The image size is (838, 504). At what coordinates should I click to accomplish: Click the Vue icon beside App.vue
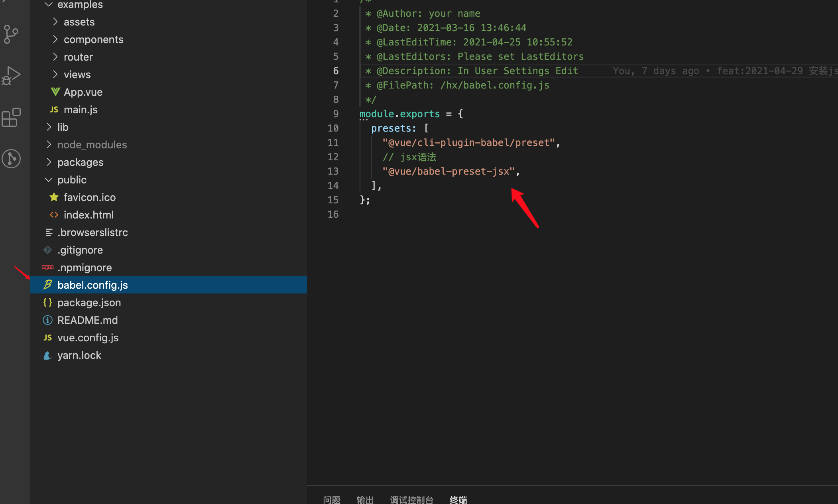pyautogui.click(x=55, y=92)
